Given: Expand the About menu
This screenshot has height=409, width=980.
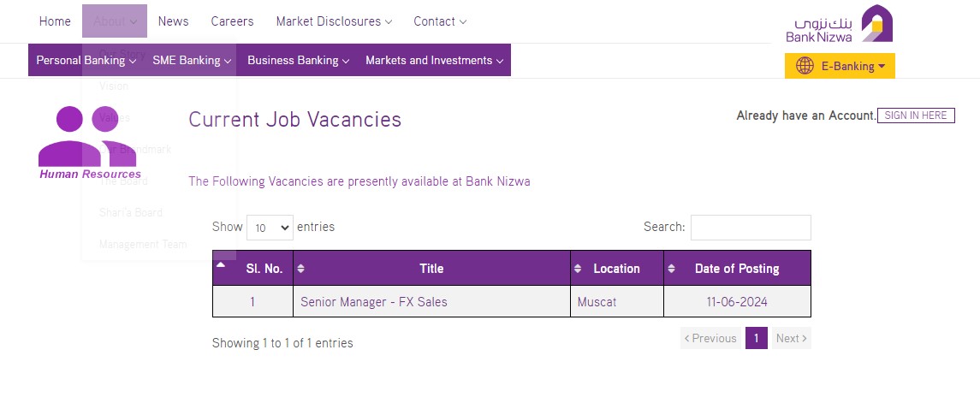Looking at the screenshot, I should (115, 21).
